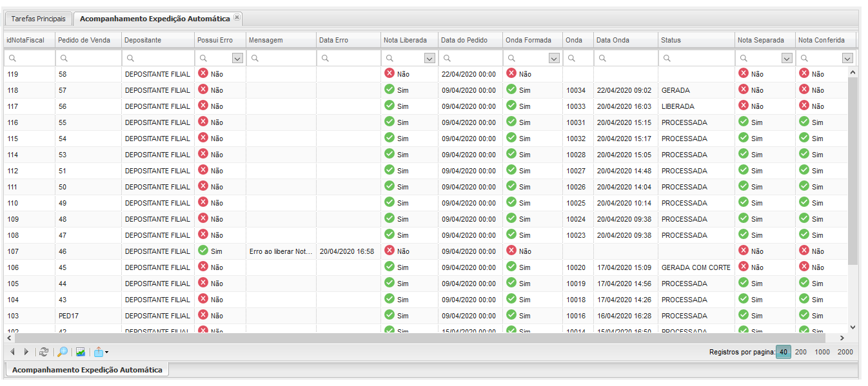
Task: Click into the Data Onda filter field
Action: tap(626, 58)
